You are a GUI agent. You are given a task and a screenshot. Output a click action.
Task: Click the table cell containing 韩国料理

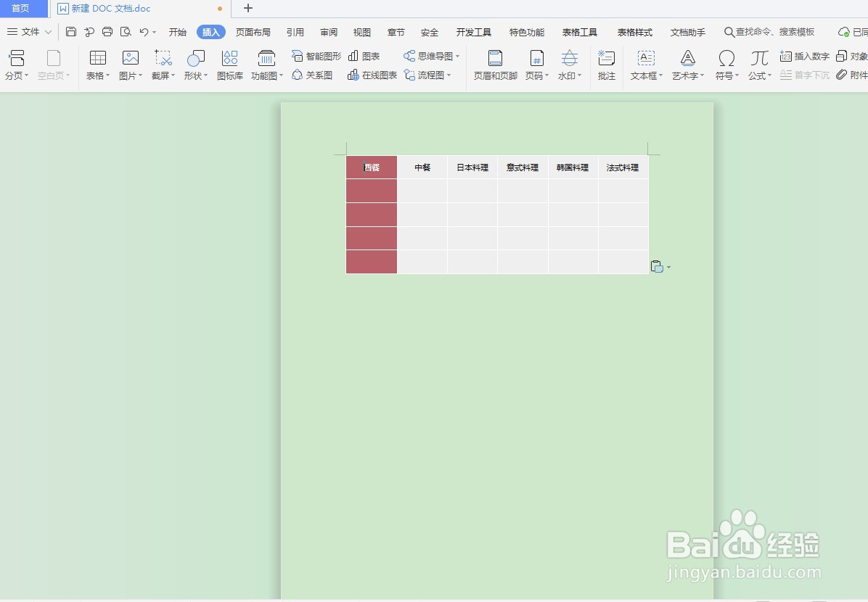pyautogui.click(x=573, y=167)
